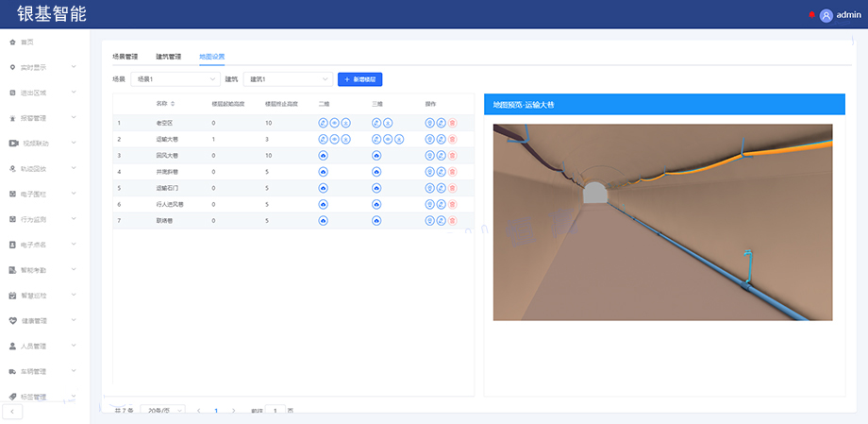The height and width of the screenshot is (424, 868).
Task: Switch to the 建筑管理 tab
Action: pyautogui.click(x=168, y=57)
